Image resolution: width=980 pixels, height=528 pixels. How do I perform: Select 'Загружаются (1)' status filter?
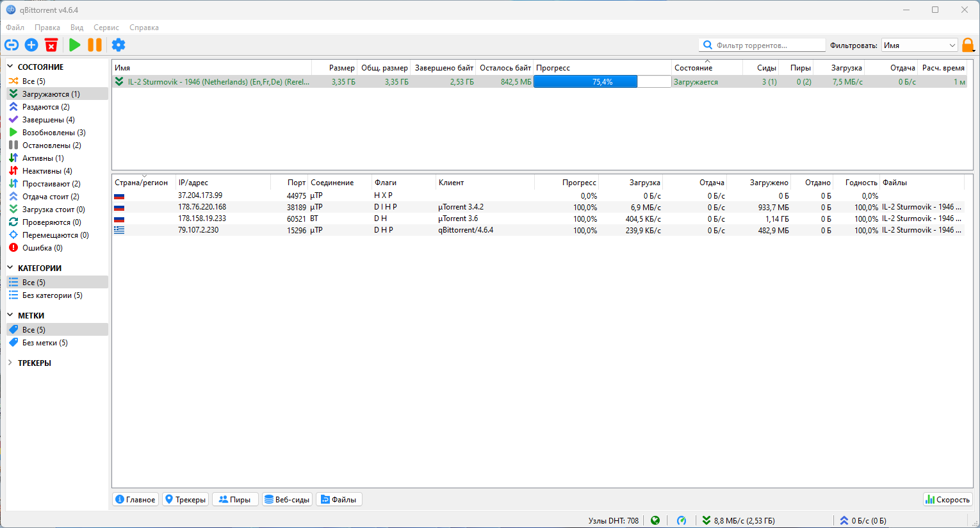[57, 94]
